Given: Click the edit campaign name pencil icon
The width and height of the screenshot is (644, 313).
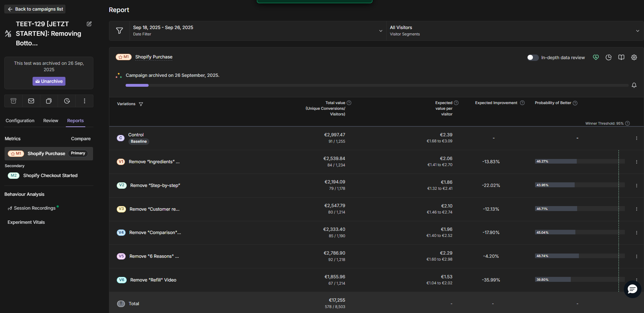Looking at the screenshot, I should click(x=89, y=24).
